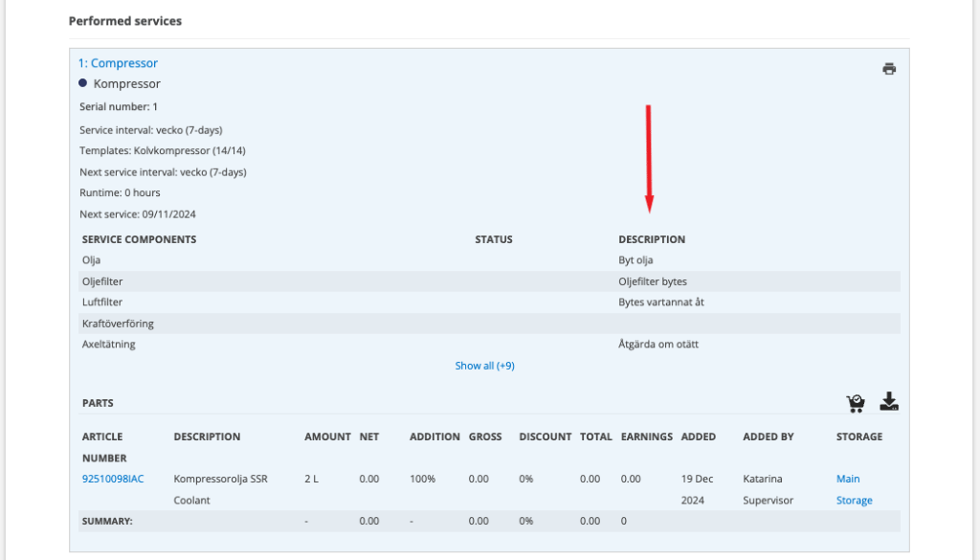980x560 pixels.
Task: Click the ADDED BY column header
Action: [x=768, y=437]
